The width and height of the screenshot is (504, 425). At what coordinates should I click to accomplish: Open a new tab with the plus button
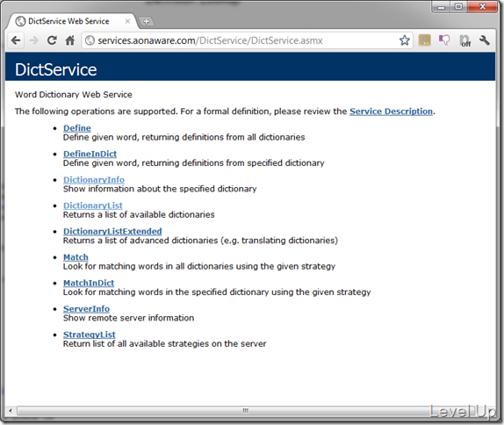pyautogui.click(x=147, y=21)
